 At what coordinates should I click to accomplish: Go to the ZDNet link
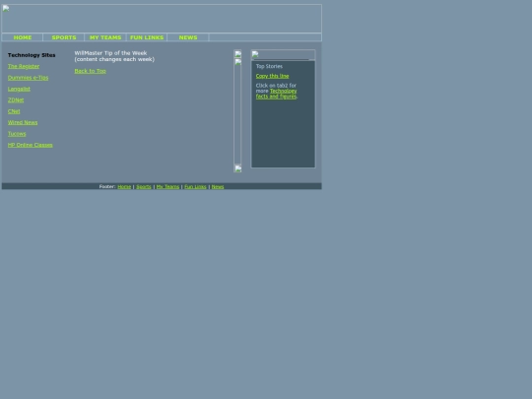(x=16, y=100)
